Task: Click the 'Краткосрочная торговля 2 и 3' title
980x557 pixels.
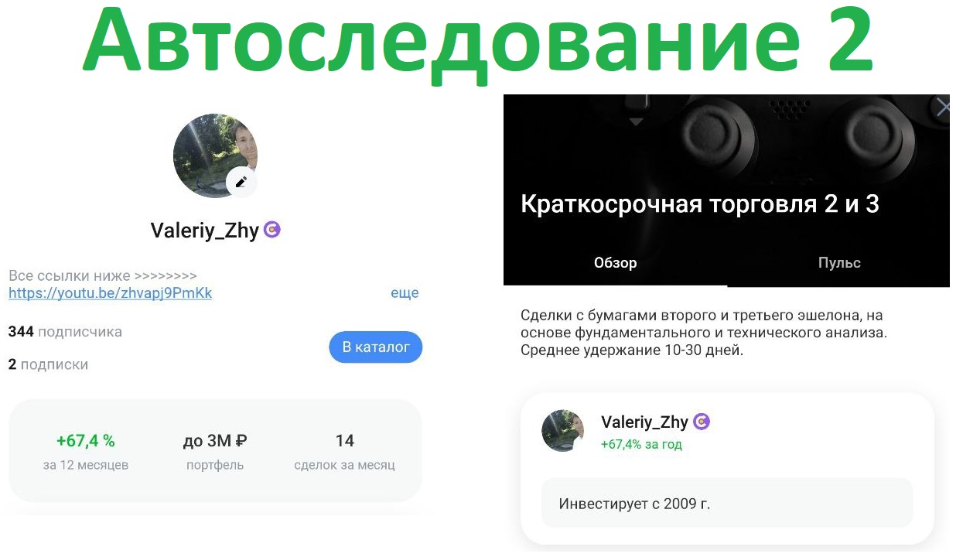Action: coord(700,204)
